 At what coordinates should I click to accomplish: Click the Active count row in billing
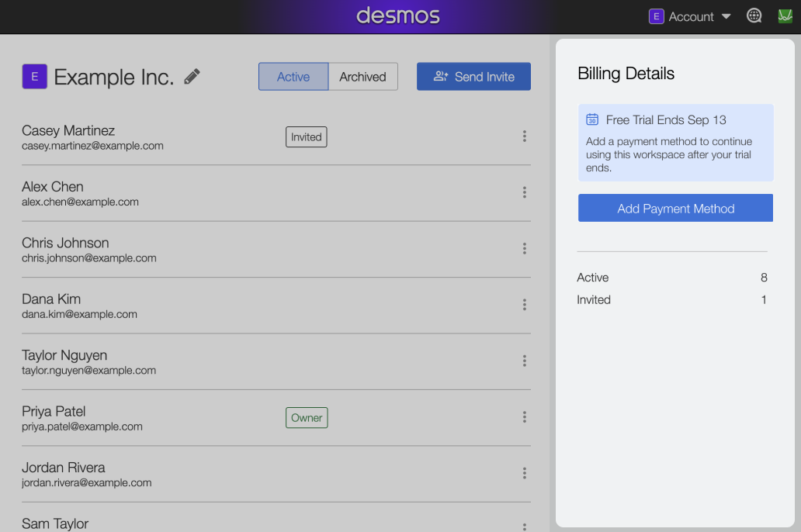pos(671,278)
